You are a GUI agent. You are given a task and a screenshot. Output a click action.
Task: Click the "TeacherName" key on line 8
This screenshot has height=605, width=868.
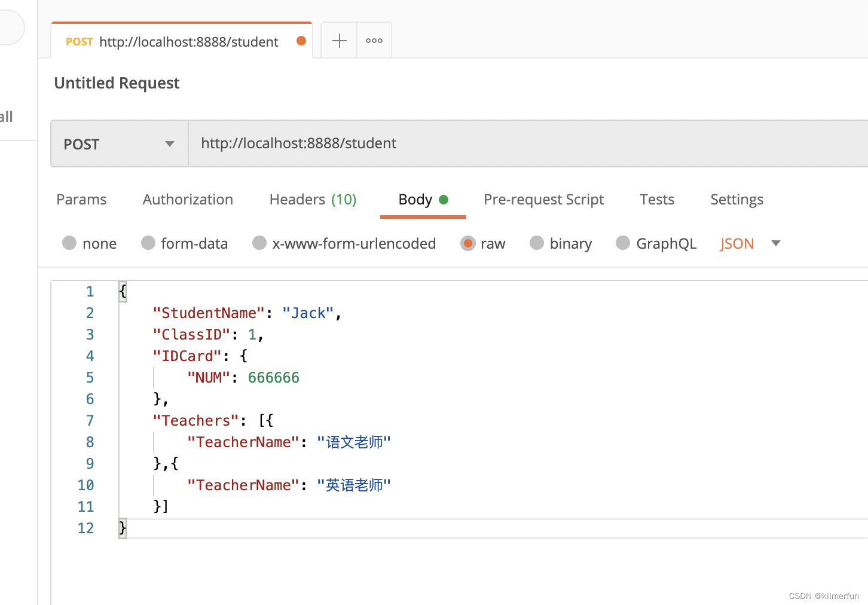pos(243,442)
